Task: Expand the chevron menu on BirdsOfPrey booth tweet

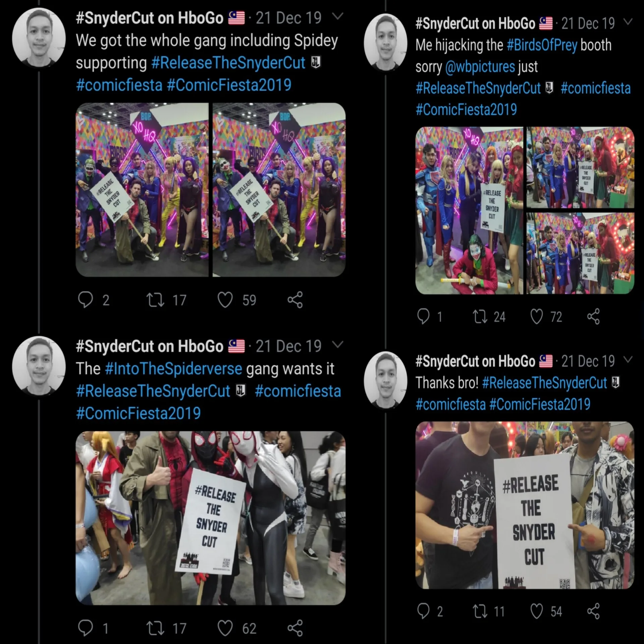Action: click(628, 22)
